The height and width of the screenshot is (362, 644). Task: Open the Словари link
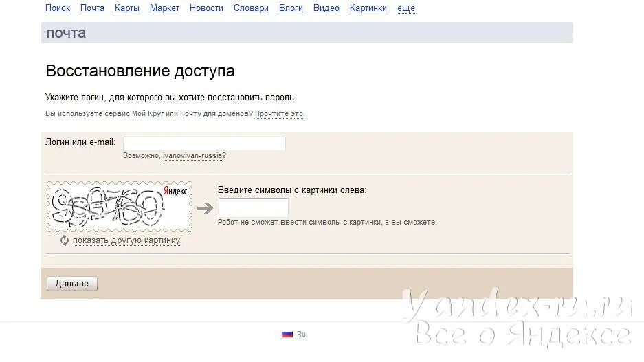251,8
